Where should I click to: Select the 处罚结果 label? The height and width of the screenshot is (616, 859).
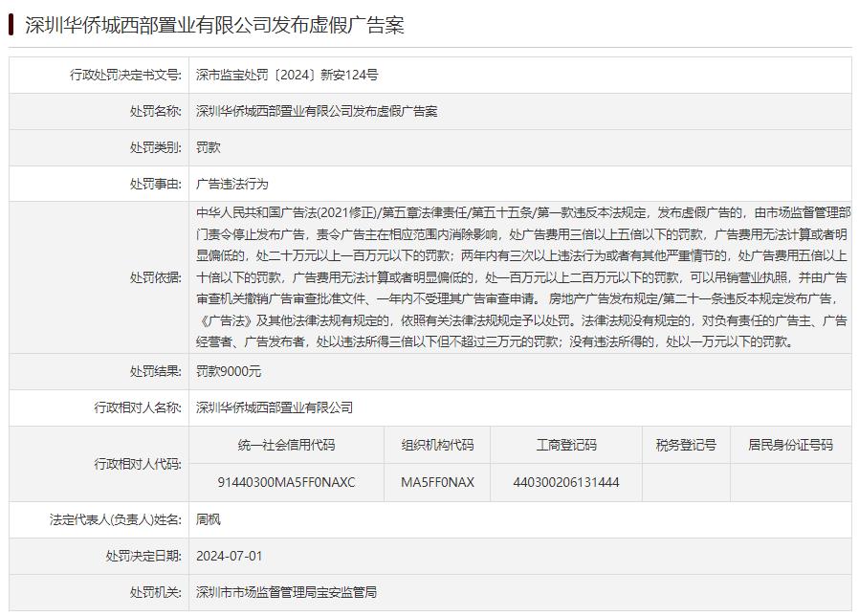[156, 371]
